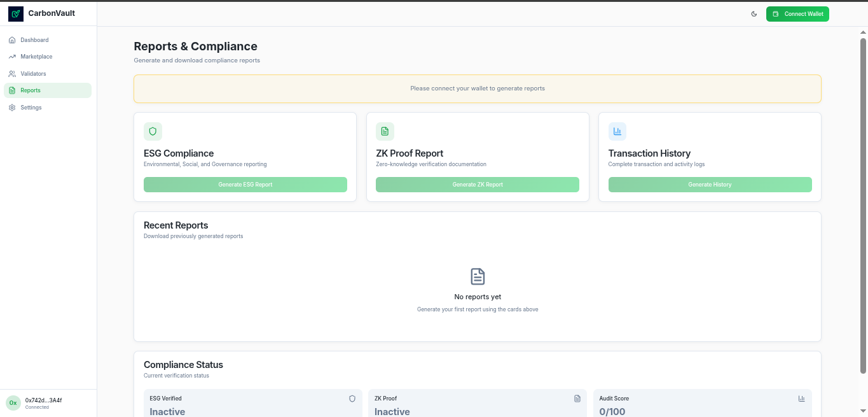Click the shield icon in ESG Verified card
Image resolution: width=868 pixels, height=417 pixels.
tap(352, 399)
